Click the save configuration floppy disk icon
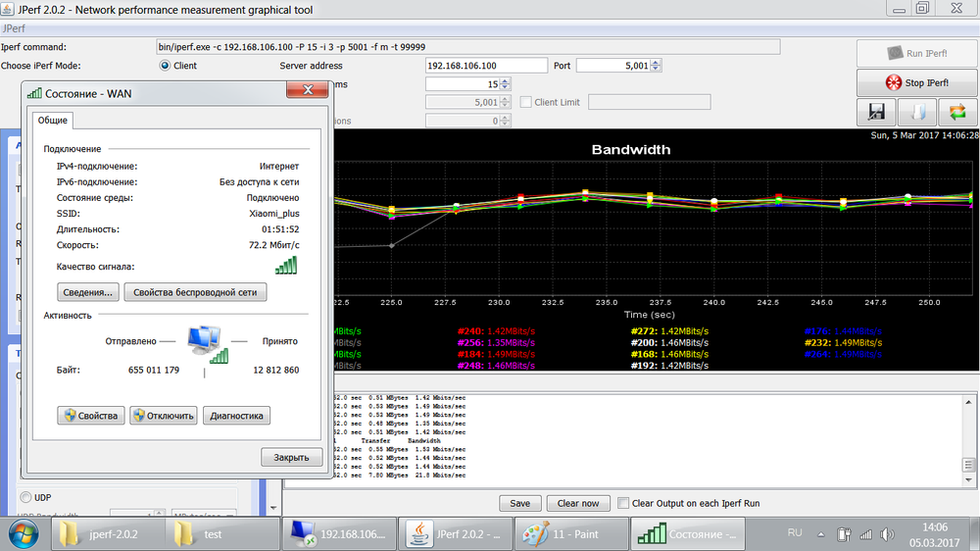Image resolution: width=980 pixels, height=551 pixels. pyautogui.click(x=876, y=112)
